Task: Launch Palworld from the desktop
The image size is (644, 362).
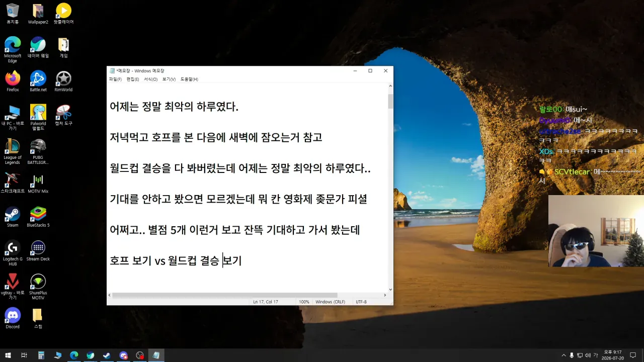Action: (x=38, y=118)
